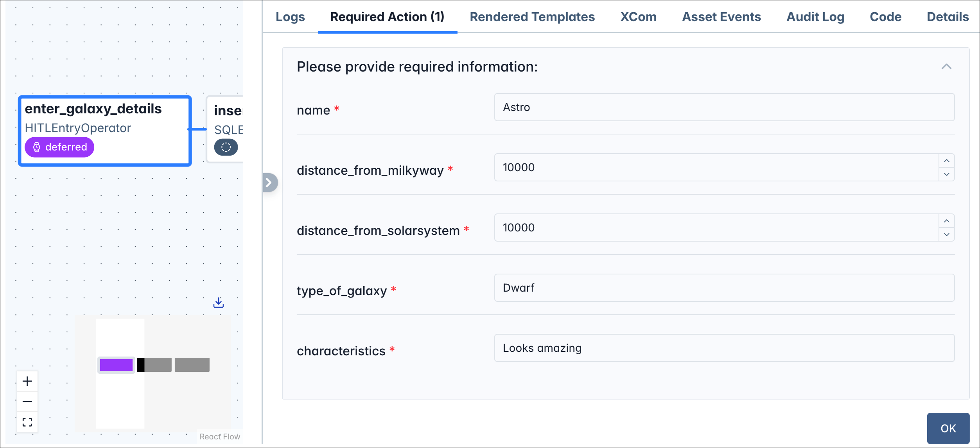Click the purple node in the minimap
This screenshot has height=448, width=980.
[116, 365]
